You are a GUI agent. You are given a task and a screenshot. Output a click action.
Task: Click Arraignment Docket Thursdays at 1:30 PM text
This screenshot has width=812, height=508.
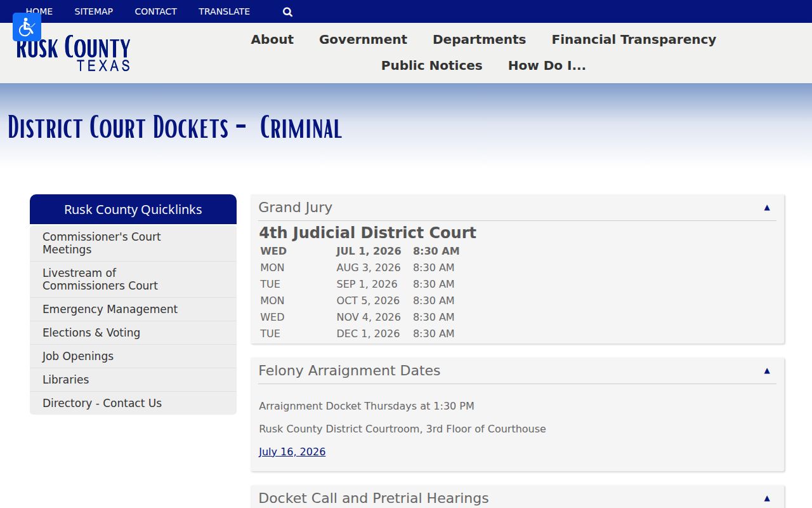(367, 406)
